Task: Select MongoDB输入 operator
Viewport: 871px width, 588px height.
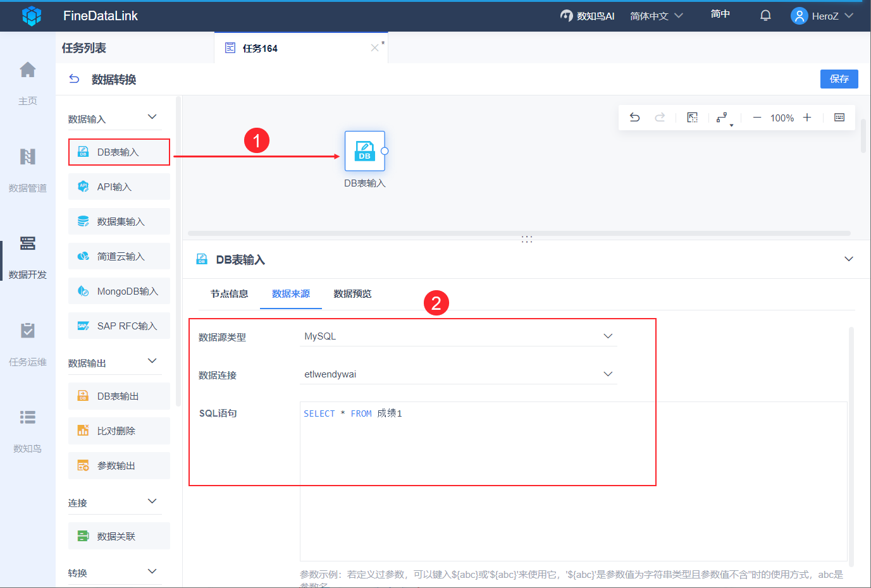Action: (x=119, y=291)
